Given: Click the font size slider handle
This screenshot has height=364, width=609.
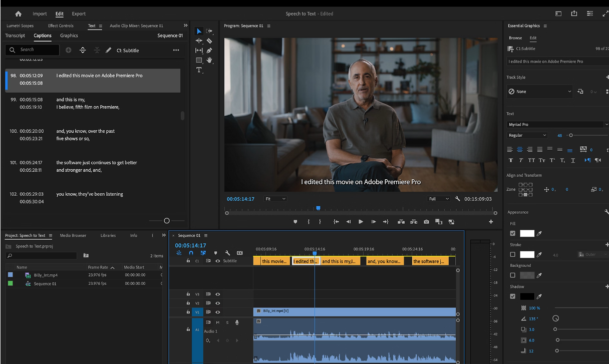Looking at the screenshot, I should 570,135.
